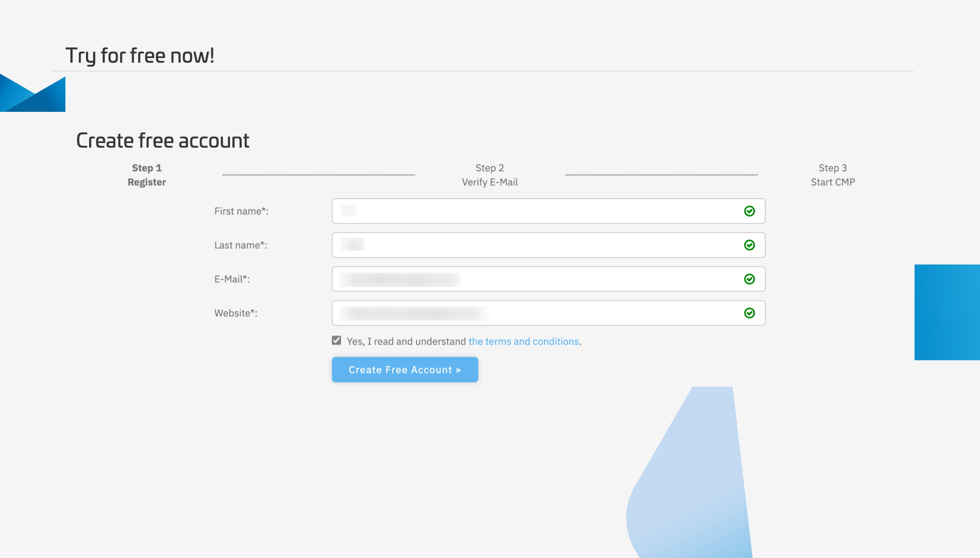
Task: Click the First name label
Action: pos(241,211)
